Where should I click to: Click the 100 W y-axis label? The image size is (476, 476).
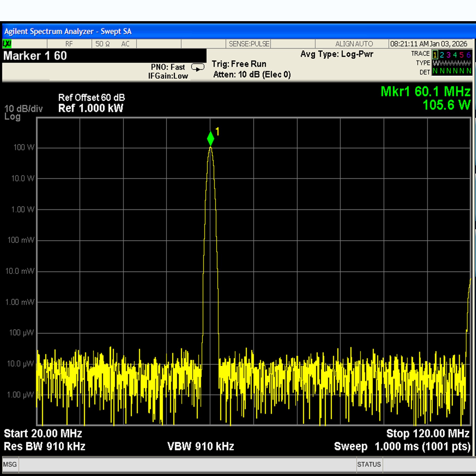click(x=24, y=147)
